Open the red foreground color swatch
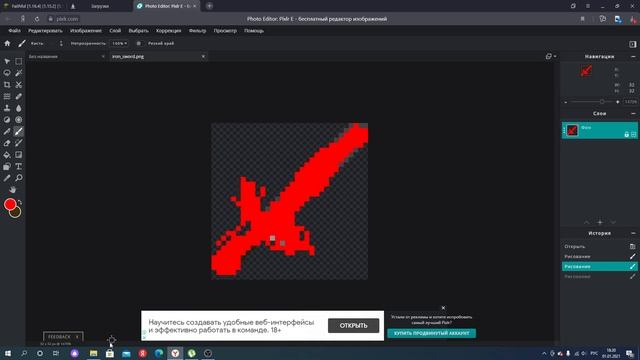Screen dimensions: 640x360 (10, 204)
